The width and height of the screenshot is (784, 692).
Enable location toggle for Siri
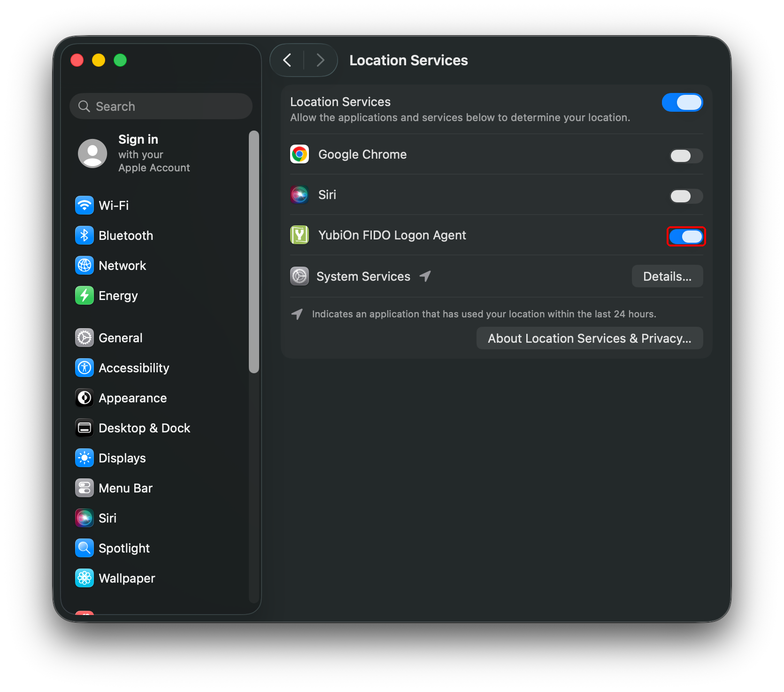686,196
